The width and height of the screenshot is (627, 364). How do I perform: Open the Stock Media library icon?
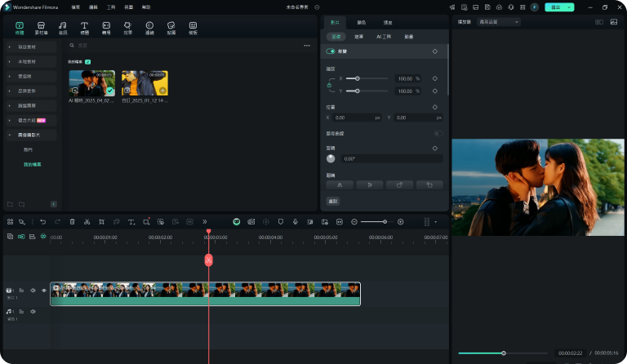click(41, 28)
